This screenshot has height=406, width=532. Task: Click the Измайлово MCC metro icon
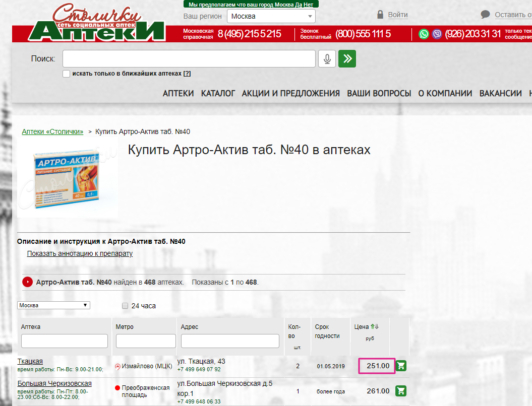pos(117,366)
